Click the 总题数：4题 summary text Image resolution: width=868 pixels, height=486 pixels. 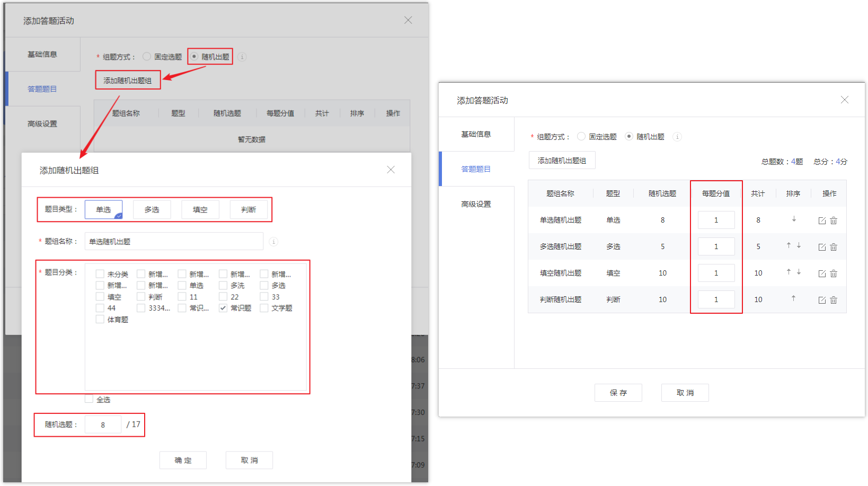(782, 162)
